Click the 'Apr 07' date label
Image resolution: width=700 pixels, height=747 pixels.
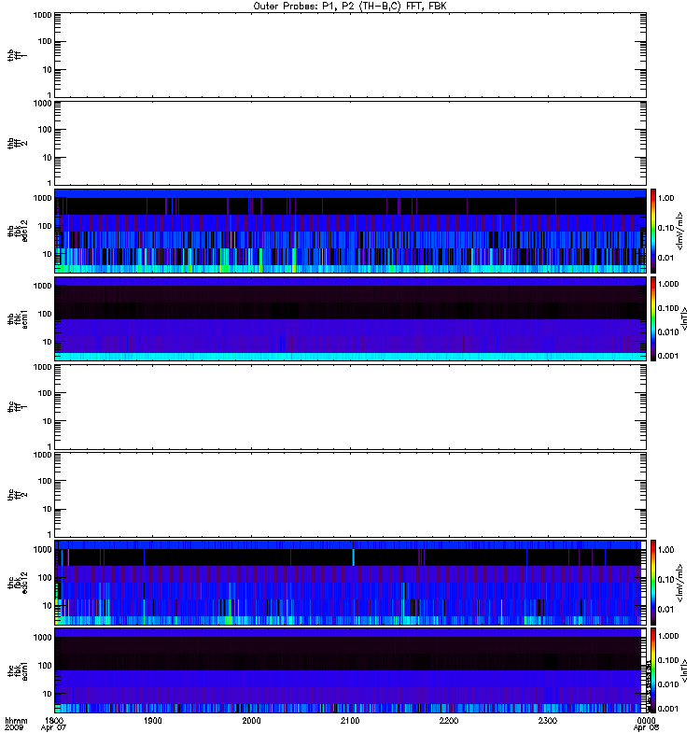53,728
